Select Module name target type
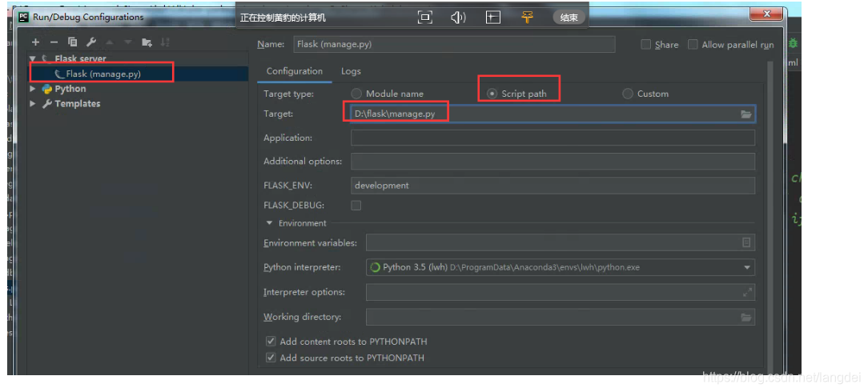Screen dimensions: 868x392 [356, 94]
